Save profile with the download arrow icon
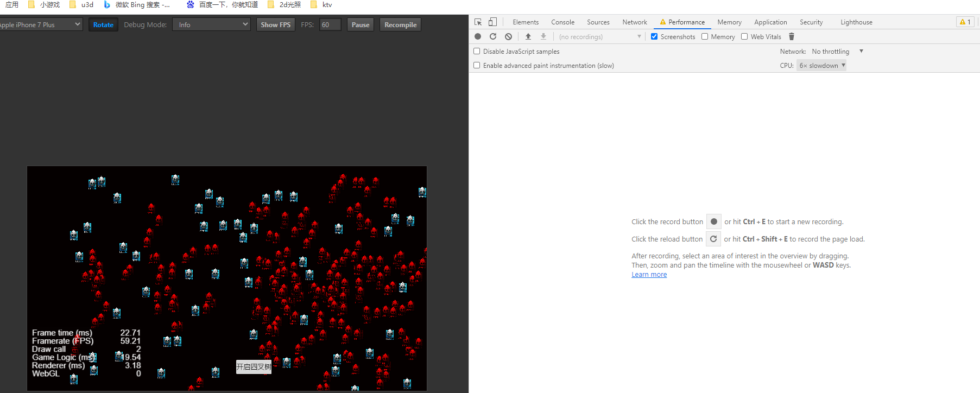 click(543, 36)
